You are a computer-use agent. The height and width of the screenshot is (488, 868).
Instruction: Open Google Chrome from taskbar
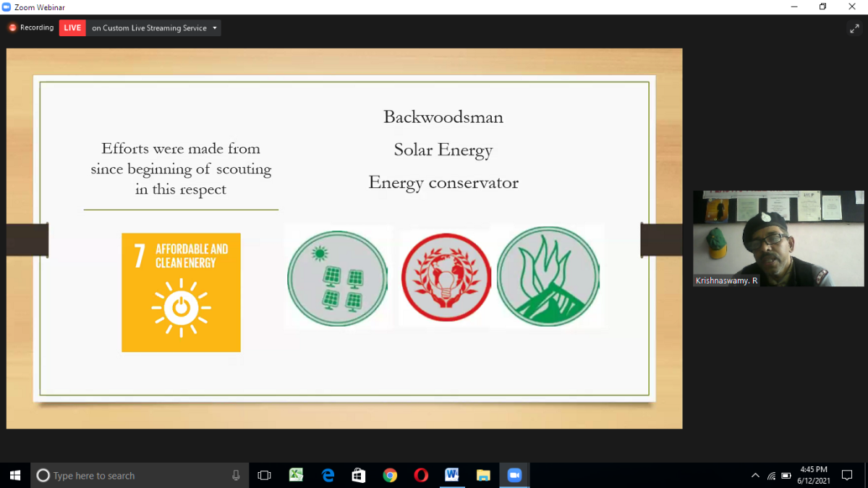click(x=390, y=475)
